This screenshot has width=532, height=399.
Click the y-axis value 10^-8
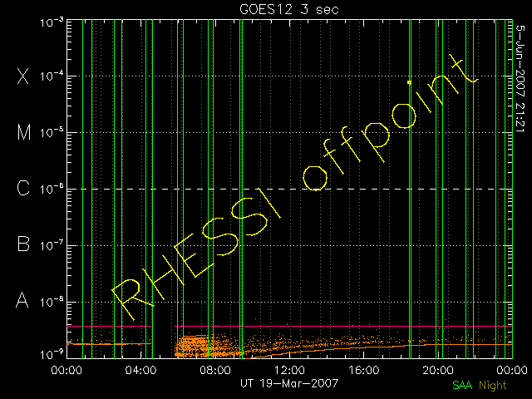point(52,302)
